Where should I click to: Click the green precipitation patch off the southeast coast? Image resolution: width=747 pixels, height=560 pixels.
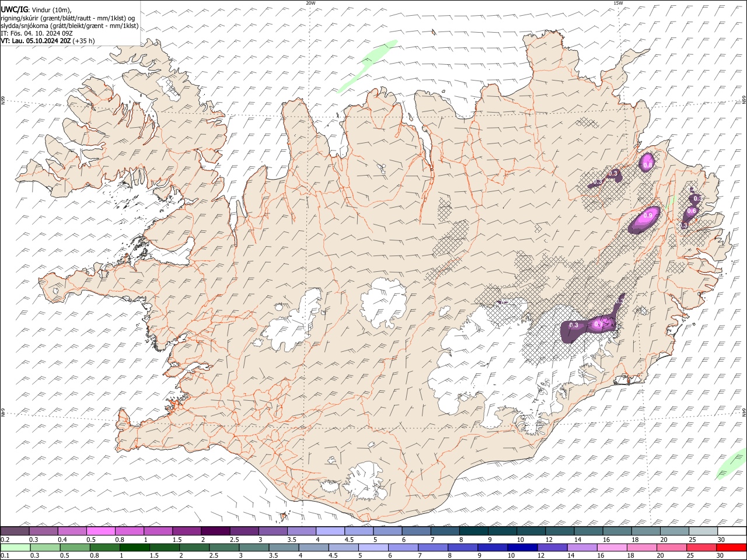(x=731, y=464)
